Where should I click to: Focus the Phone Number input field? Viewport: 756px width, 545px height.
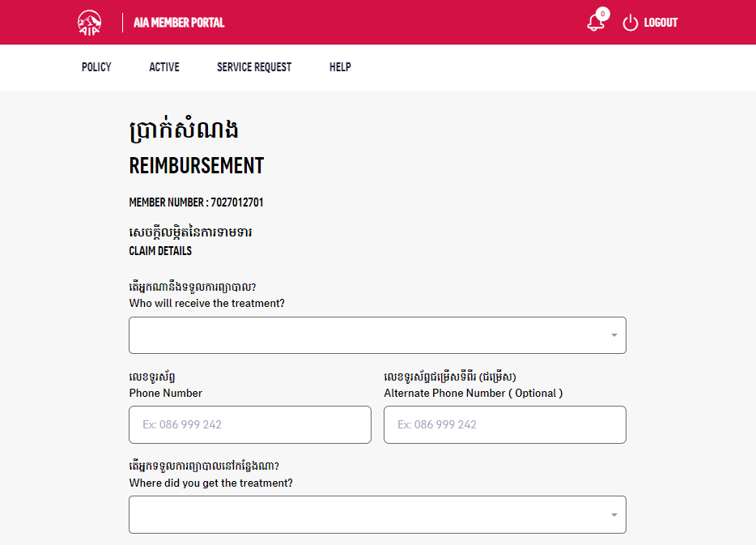click(250, 424)
